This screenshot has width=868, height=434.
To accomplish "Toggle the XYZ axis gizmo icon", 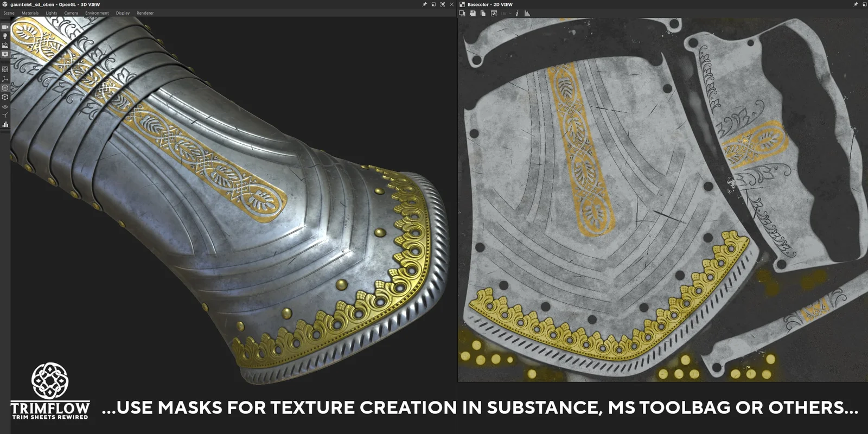I will [x=5, y=79].
